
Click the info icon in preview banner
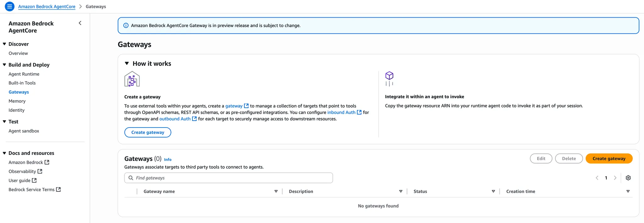(x=126, y=26)
